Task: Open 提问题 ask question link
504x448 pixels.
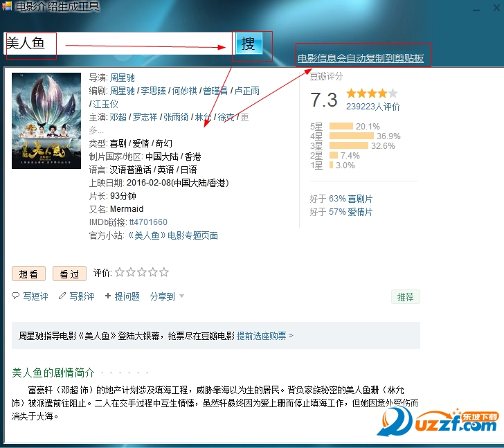Action: 127,296
